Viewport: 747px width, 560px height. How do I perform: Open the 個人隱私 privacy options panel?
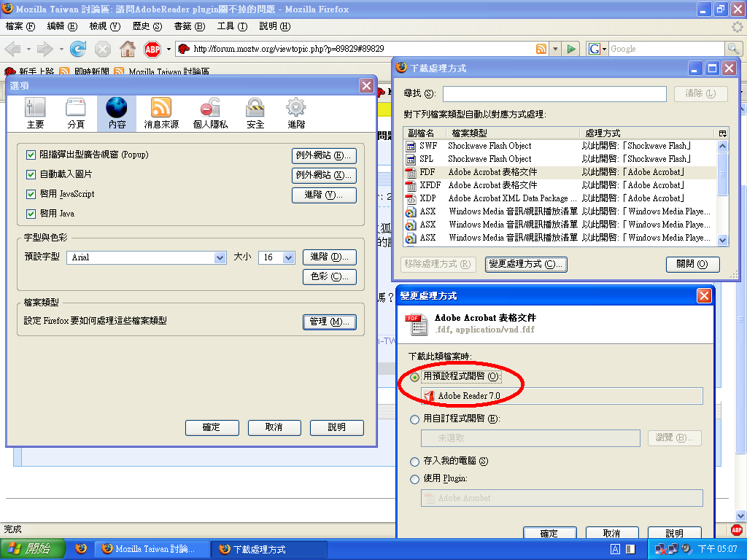pyautogui.click(x=210, y=114)
